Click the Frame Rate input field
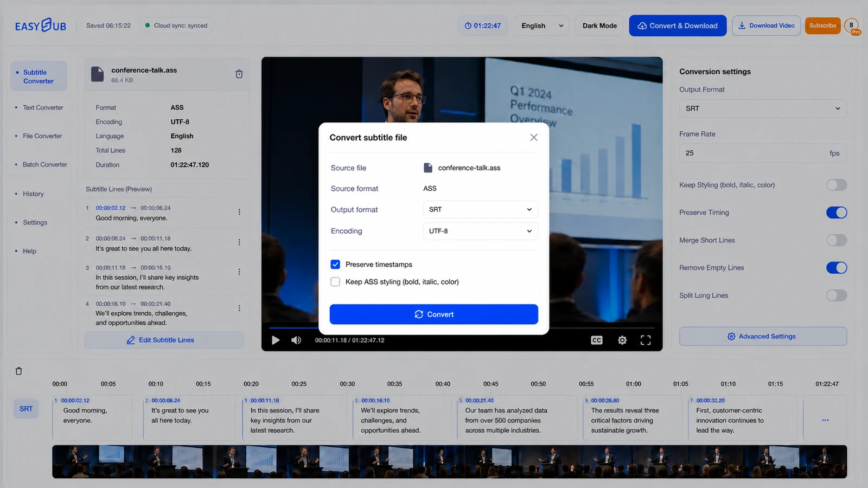The image size is (868, 488). 763,153
